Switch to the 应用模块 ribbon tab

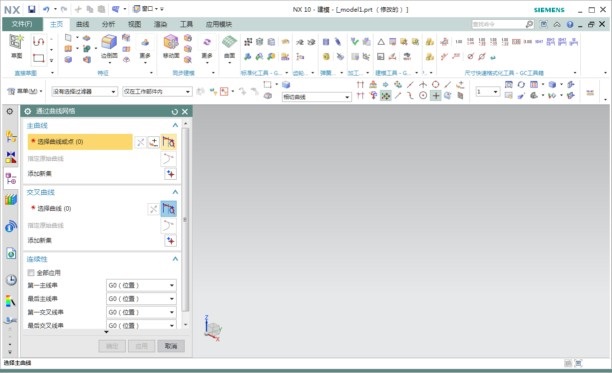tap(219, 24)
